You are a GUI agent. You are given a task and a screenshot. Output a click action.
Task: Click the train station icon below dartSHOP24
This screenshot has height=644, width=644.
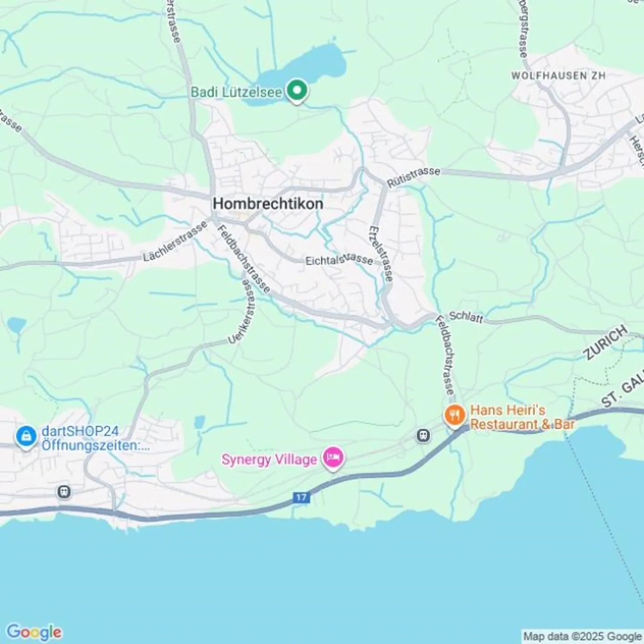tap(64, 492)
